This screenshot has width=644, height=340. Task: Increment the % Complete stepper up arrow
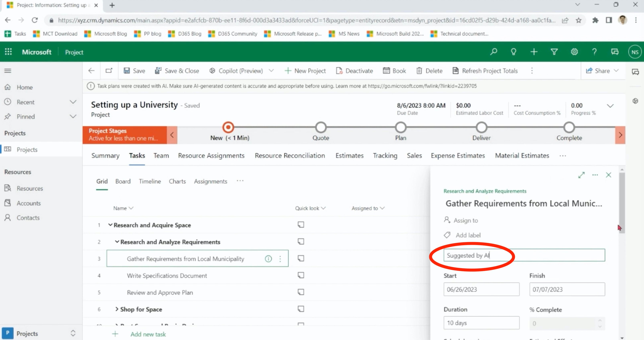coord(600,321)
